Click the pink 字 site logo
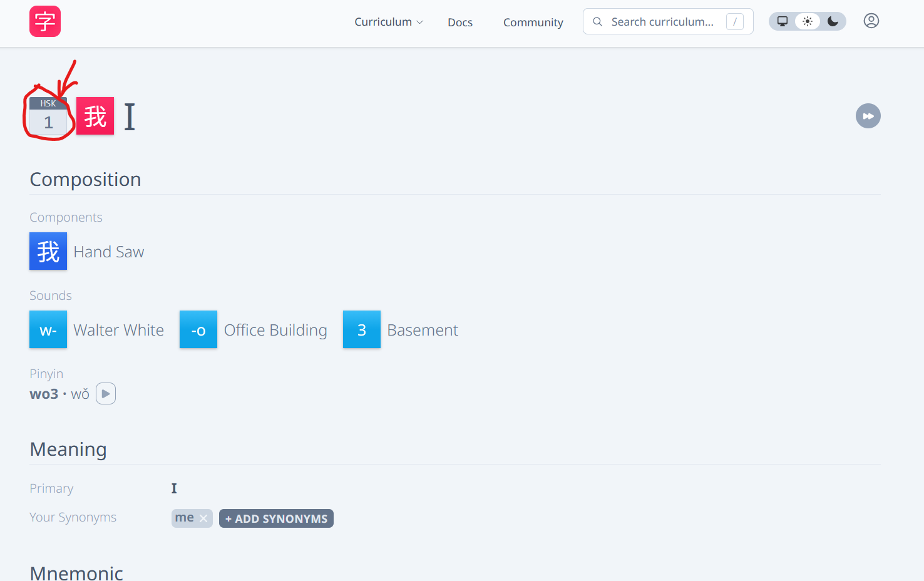This screenshot has width=924, height=581. 45,21
